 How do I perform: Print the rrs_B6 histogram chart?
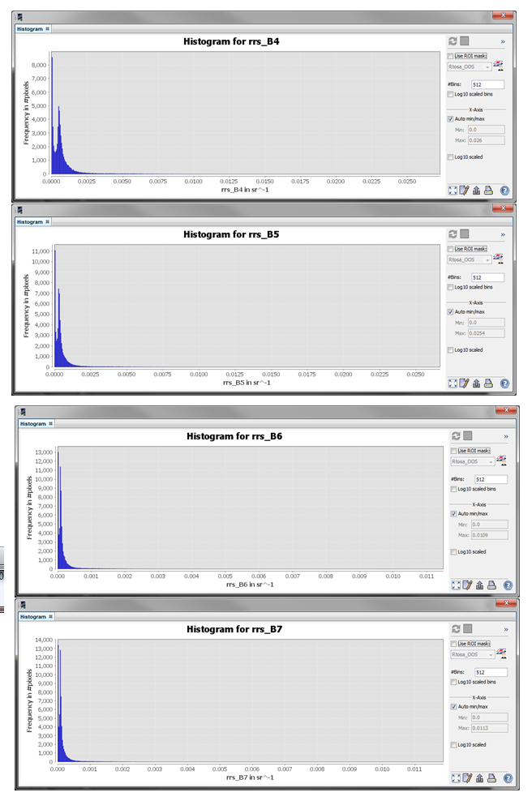[492, 585]
